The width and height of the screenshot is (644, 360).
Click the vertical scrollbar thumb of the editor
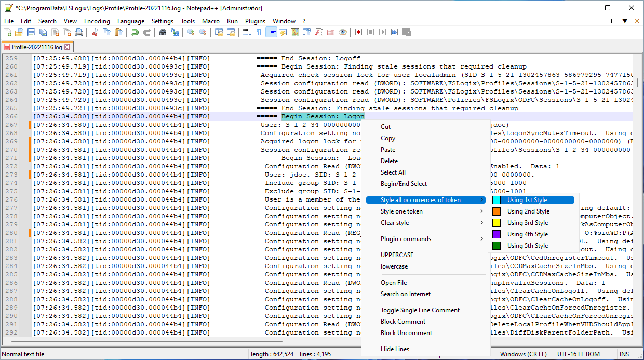638,84
